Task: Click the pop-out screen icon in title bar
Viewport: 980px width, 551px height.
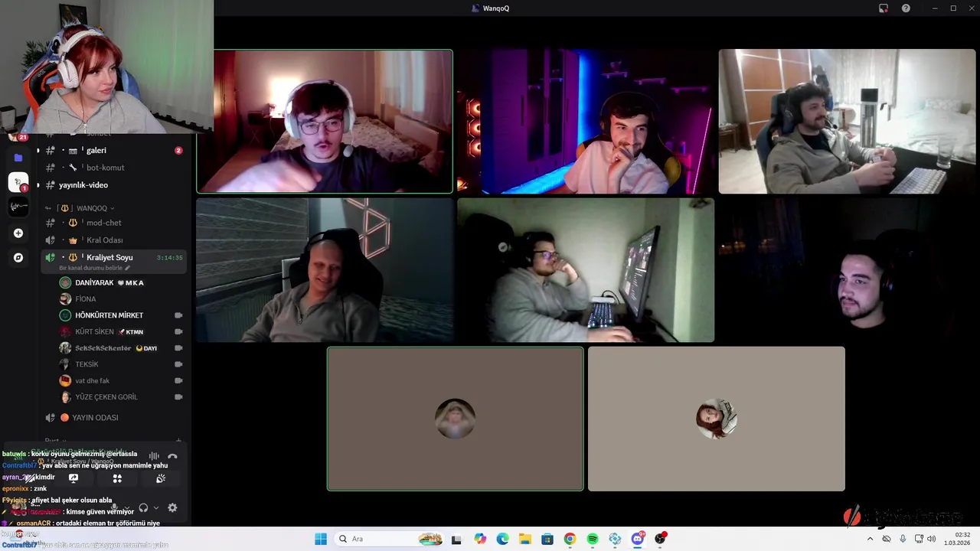Action: 884,8
